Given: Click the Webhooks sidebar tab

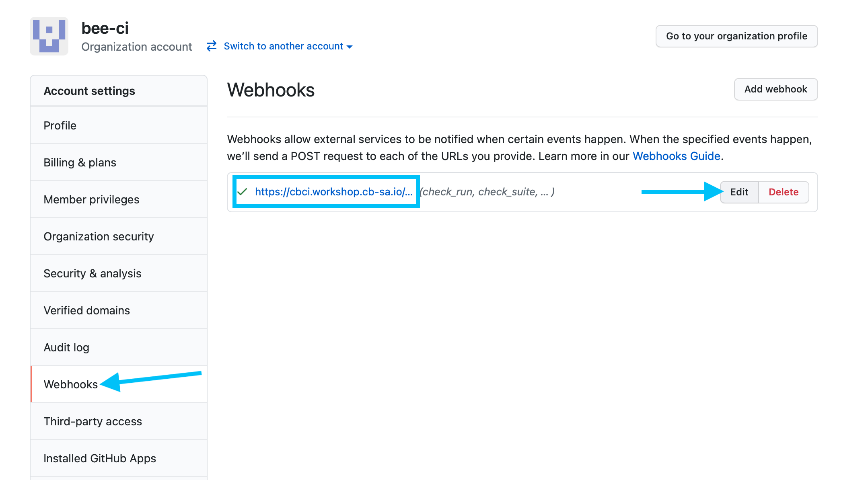Looking at the screenshot, I should [x=70, y=384].
